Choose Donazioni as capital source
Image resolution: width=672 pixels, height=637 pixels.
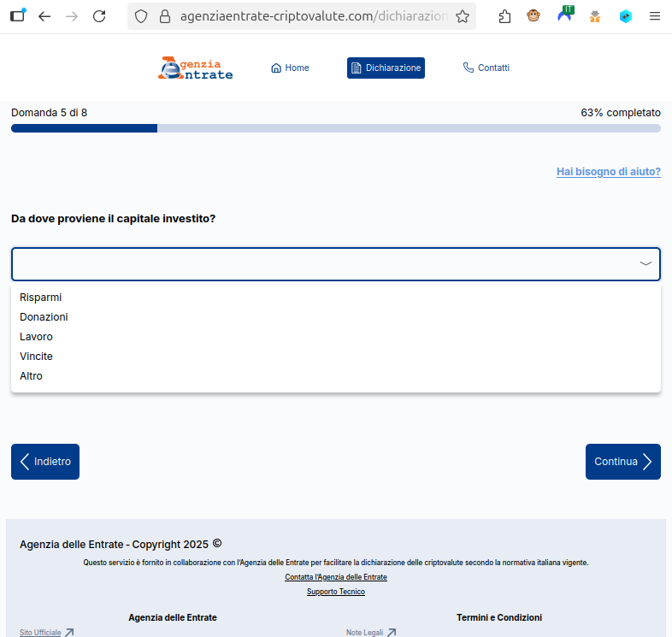pyautogui.click(x=44, y=317)
